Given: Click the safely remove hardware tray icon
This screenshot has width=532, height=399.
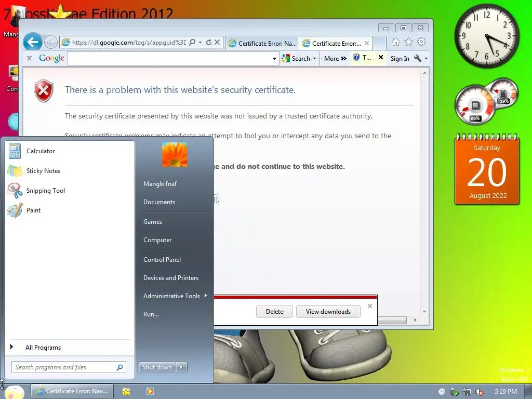Looking at the screenshot, I should pos(454,392).
